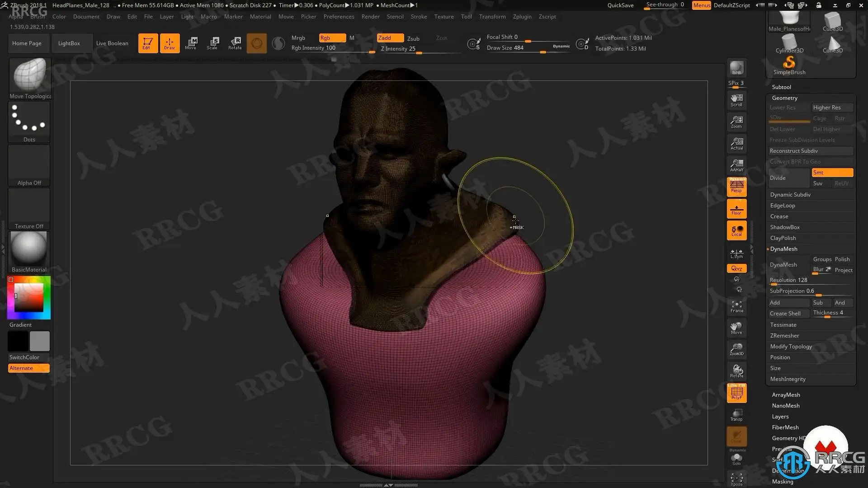Click the AAHalf icon

[x=736, y=165]
